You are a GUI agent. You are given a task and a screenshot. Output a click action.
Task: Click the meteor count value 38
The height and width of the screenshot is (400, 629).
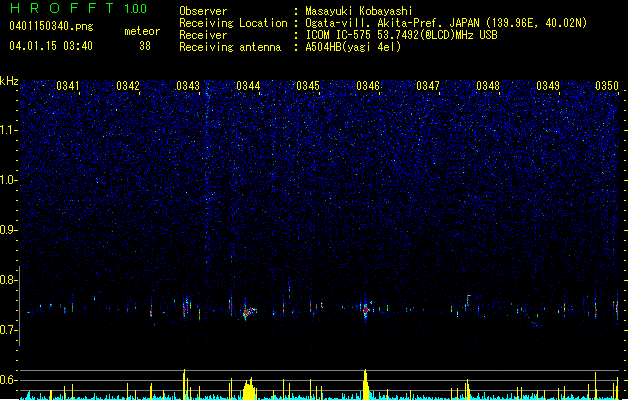(x=145, y=46)
